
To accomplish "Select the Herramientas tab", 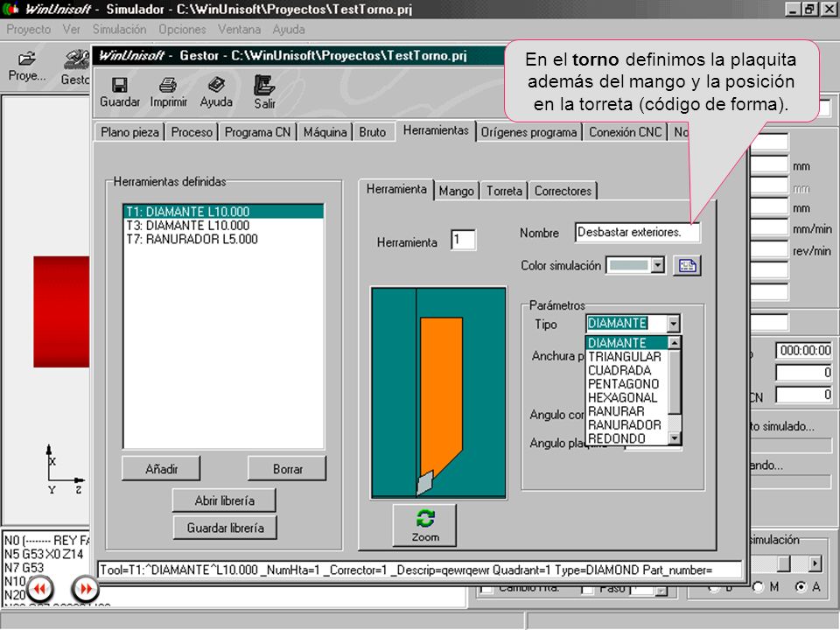I will (x=436, y=130).
